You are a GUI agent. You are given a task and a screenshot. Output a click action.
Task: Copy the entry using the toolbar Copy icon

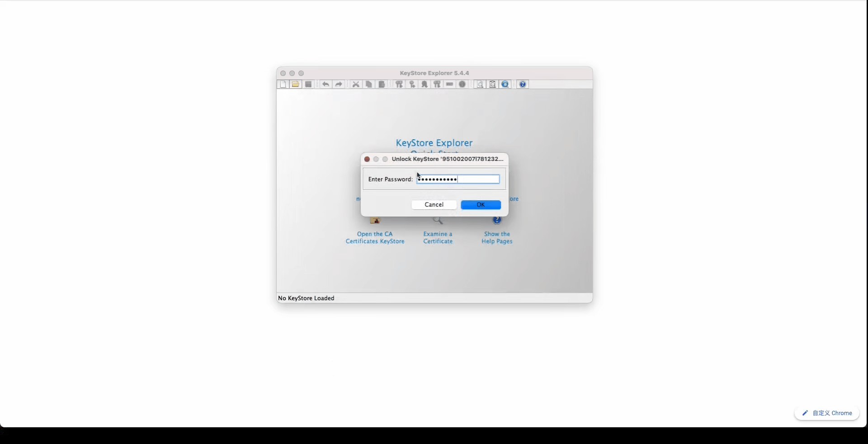click(369, 85)
